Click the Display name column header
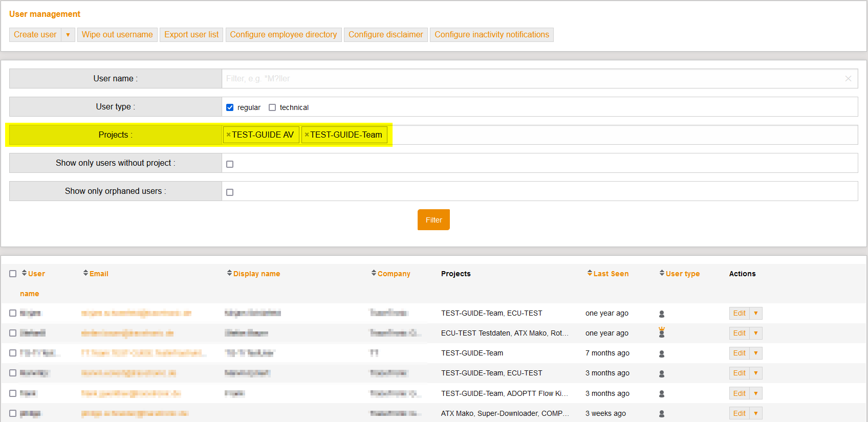The height and width of the screenshot is (422, 868). [x=257, y=274]
